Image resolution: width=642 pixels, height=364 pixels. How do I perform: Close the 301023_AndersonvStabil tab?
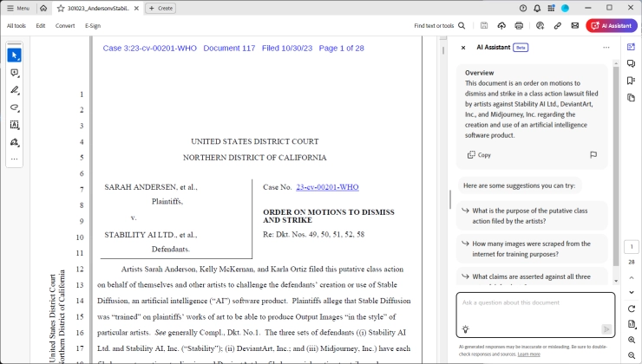point(136,8)
